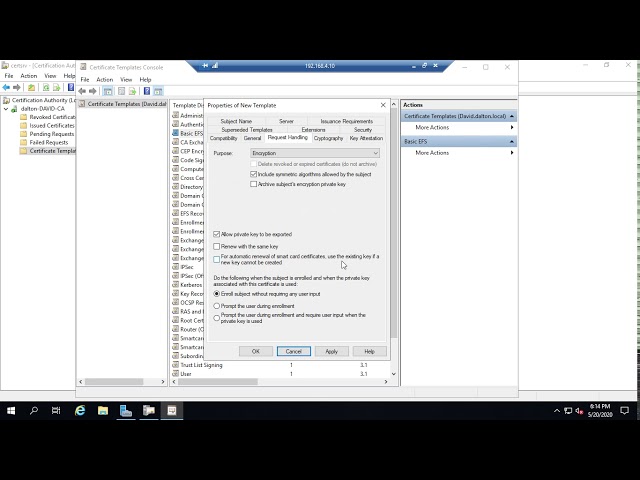Open Task View from taskbar
The image size is (640, 480).
(56, 411)
